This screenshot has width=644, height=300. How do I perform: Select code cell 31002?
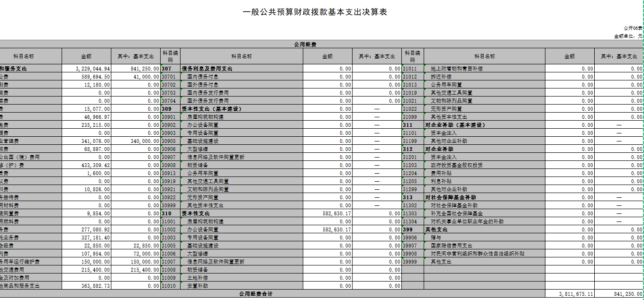coord(170,229)
